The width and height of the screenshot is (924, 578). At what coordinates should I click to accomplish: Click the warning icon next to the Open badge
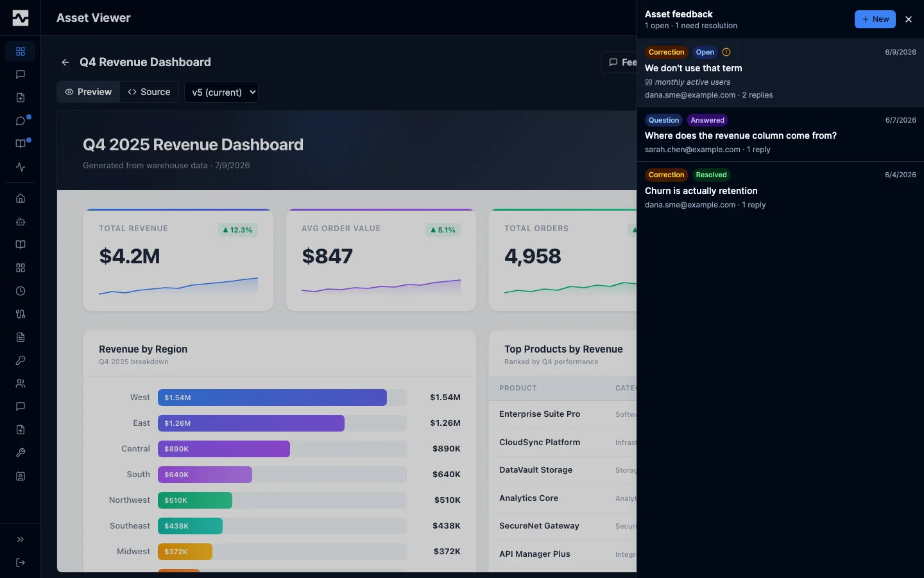(726, 52)
